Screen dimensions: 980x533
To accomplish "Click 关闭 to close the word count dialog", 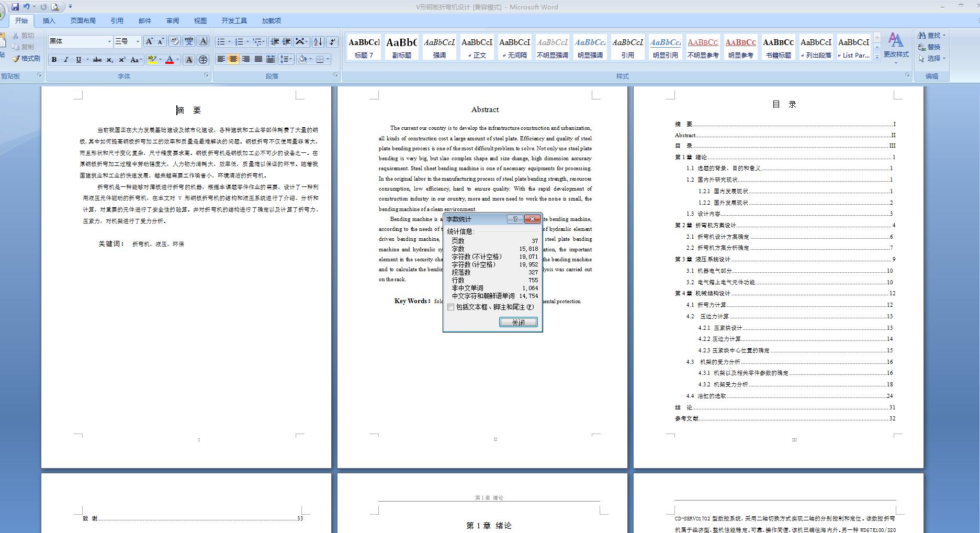I will tap(519, 322).
